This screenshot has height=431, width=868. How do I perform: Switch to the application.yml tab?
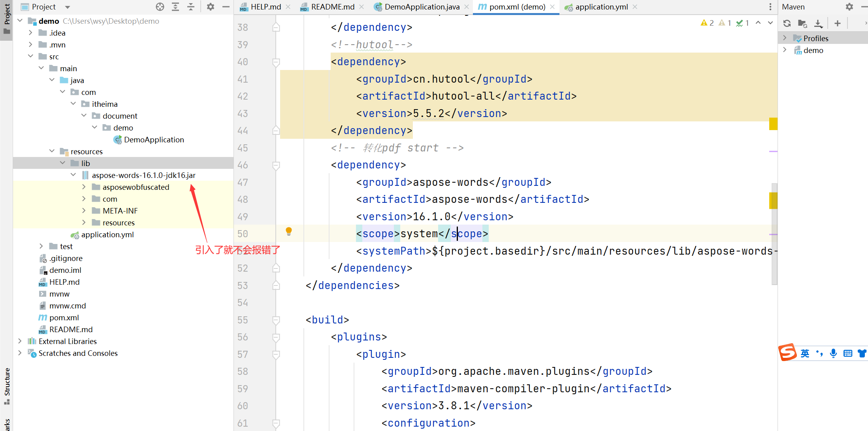(601, 7)
